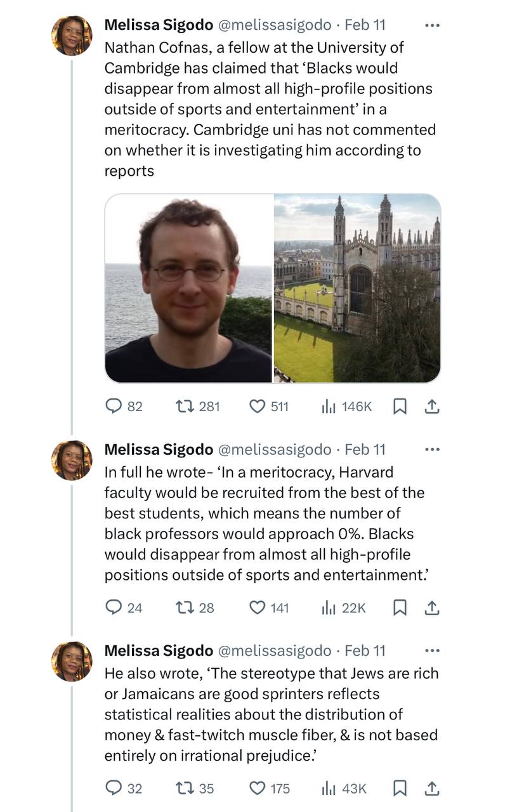
Task: Share the tweet with 22K views
Action: pos(431,608)
